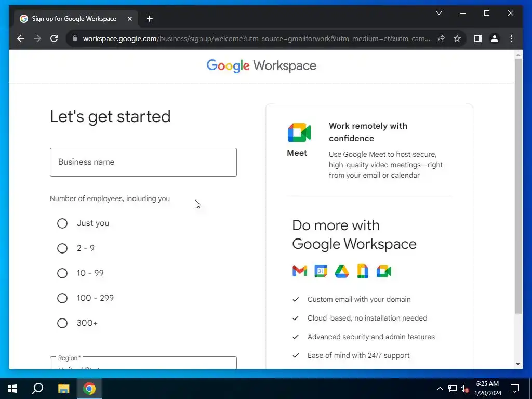Screen dimensions: 532x399
Task: Click the scrollbar down arrow
Action: [x=518, y=364]
